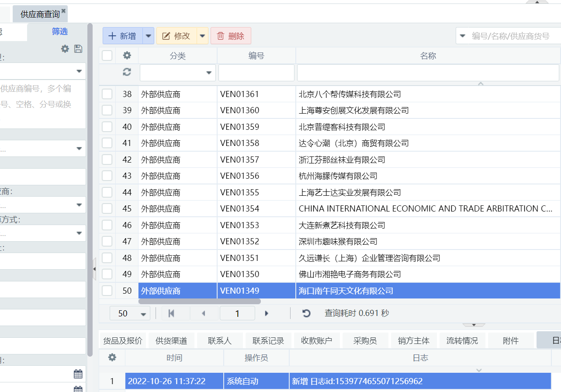This screenshot has width=561, height=392.
Task: Open the 销方主体 tab
Action: point(414,341)
